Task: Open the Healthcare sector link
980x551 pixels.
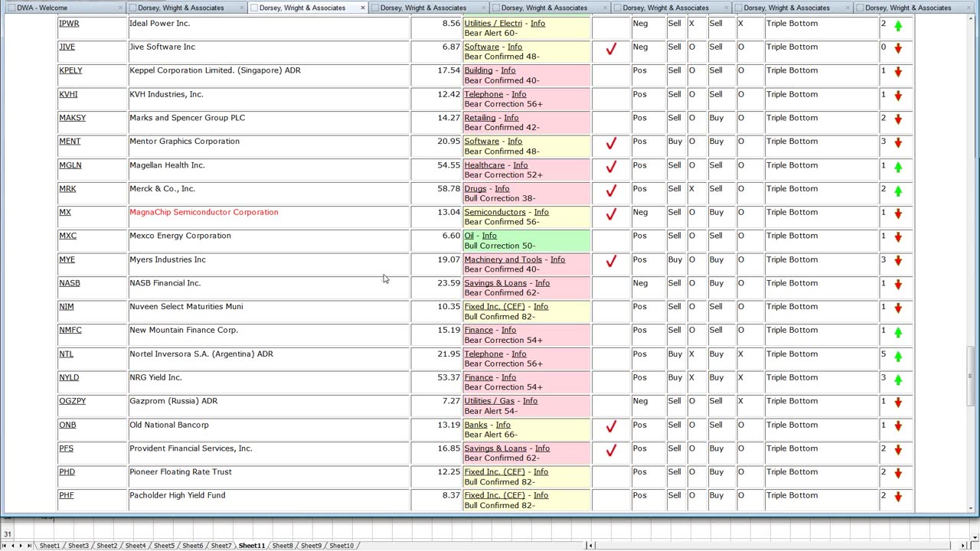Action: point(485,165)
